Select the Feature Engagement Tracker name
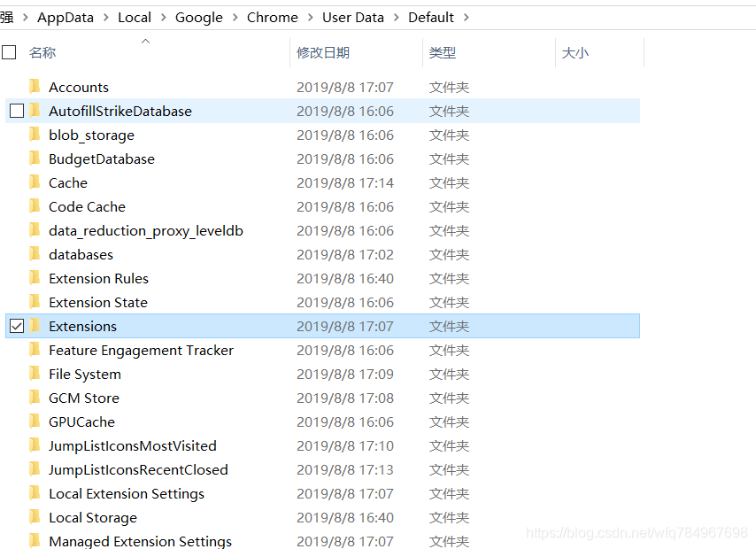756x549 pixels. [x=142, y=351]
